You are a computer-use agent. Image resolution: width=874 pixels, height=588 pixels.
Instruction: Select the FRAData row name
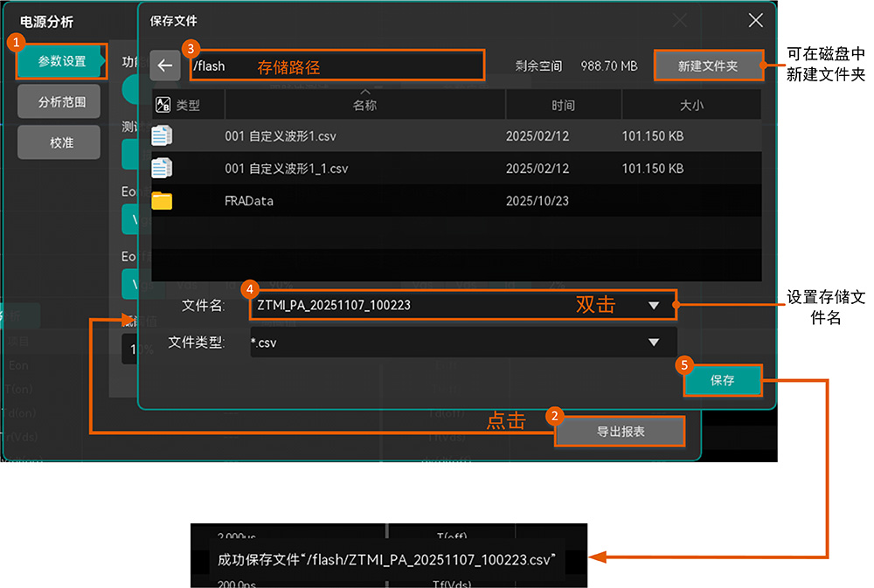pos(249,201)
